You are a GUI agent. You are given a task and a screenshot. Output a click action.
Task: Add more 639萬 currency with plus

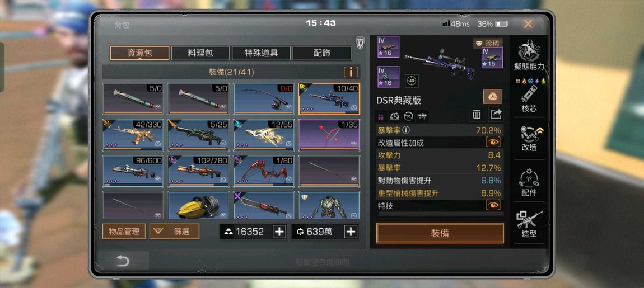coord(351,232)
